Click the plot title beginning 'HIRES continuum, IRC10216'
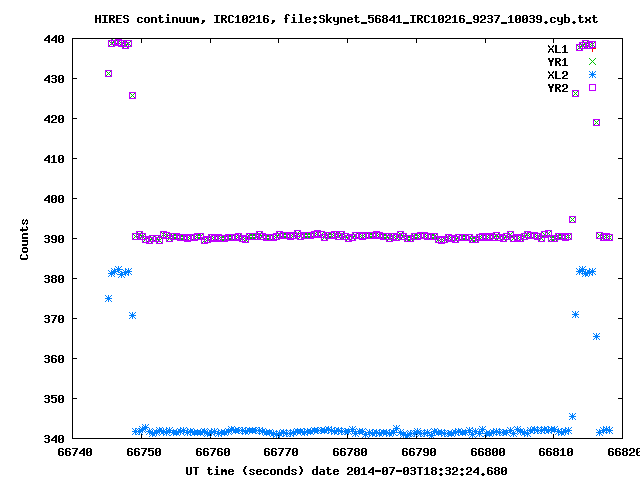The image size is (640, 480). 346,19
